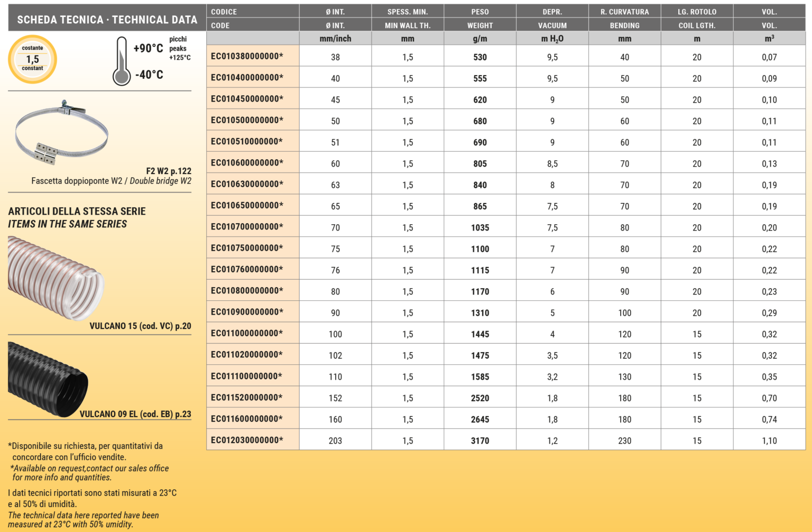Viewport: 812px width, 532px height.
Task: Click the yellow constant 1,5 thickness badge
Action: (x=33, y=59)
